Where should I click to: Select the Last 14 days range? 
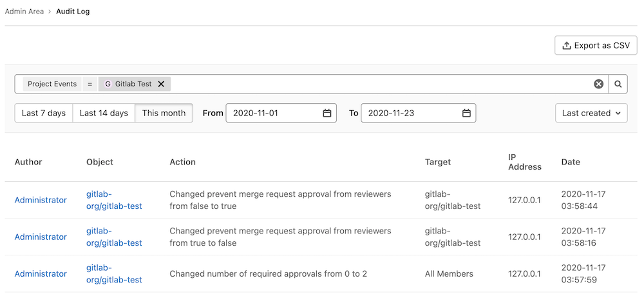(x=104, y=113)
